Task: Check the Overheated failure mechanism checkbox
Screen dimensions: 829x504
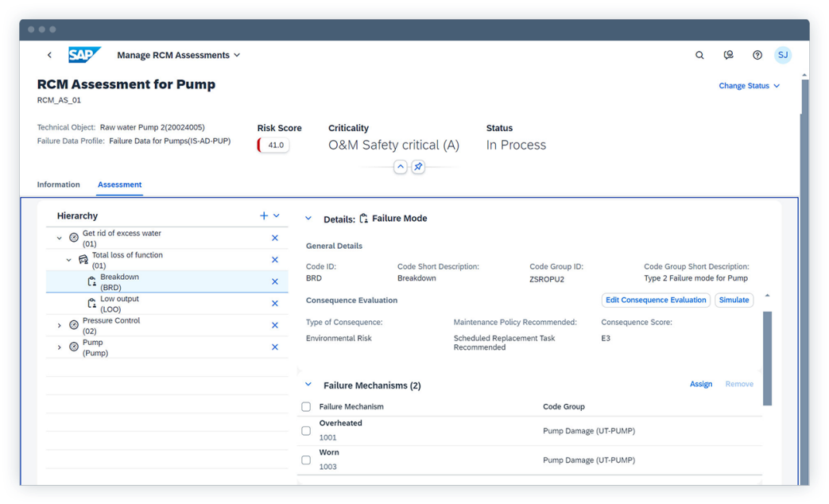Action: click(306, 430)
